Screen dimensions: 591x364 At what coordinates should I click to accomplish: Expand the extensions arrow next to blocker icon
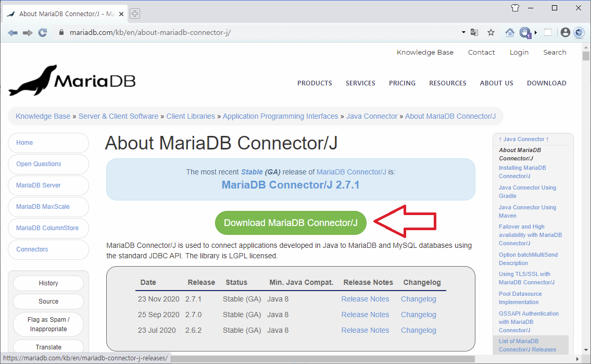pos(536,32)
